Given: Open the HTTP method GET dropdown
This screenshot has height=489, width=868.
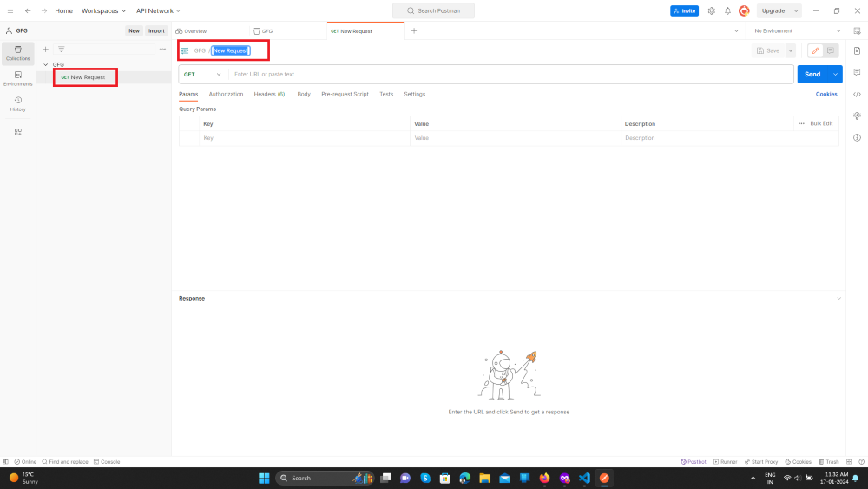Looking at the screenshot, I should coord(202,74).
